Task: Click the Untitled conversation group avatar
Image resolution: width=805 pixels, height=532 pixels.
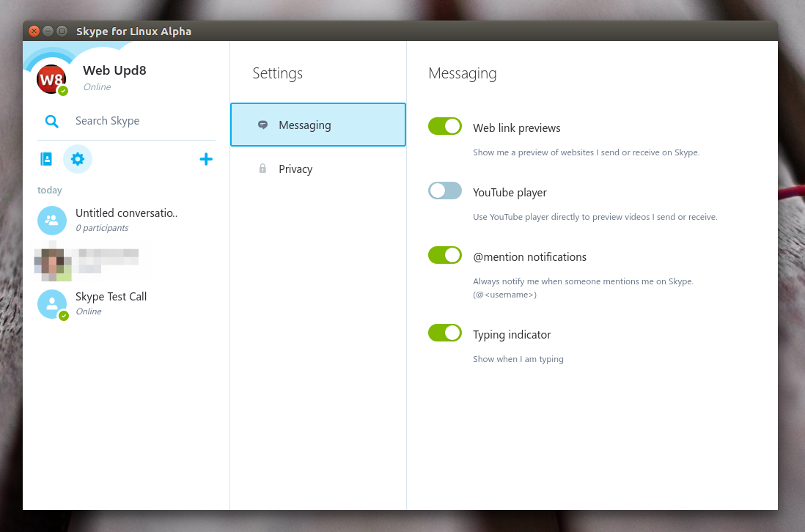Action: point(51,220)
